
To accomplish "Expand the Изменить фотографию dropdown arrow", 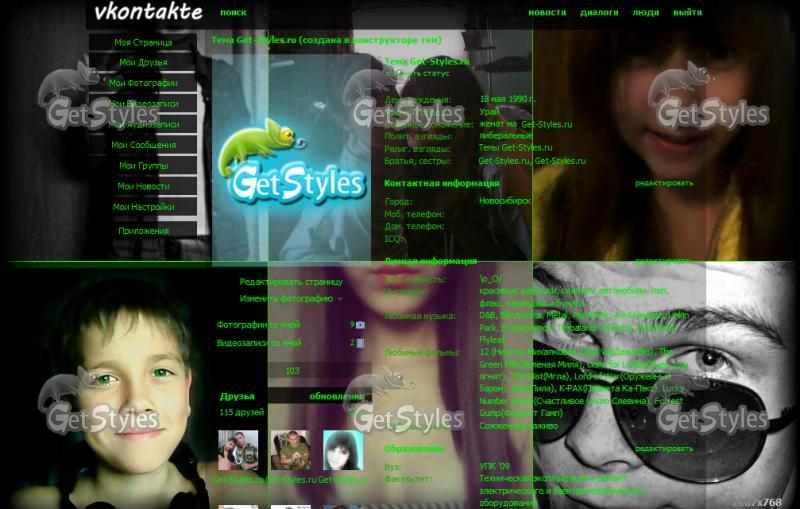I will (x=340, y=299).
